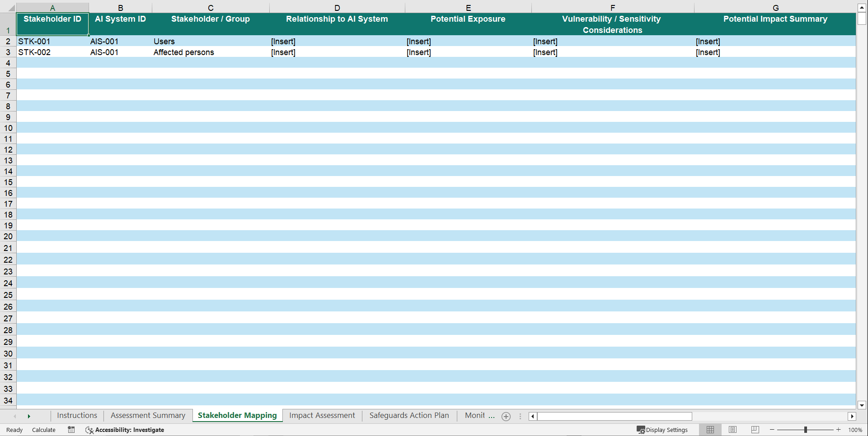This screenshot has height=436, width=868.
Task: Add a new sheet with plus icon
Action: click(506, 416)
